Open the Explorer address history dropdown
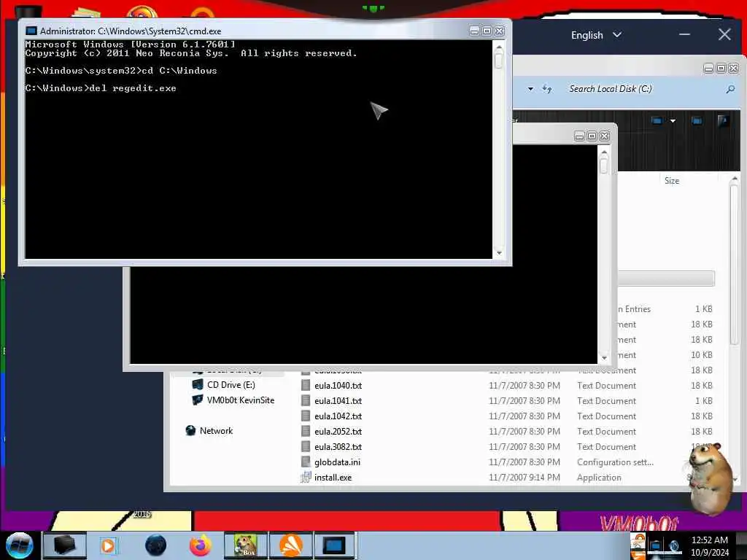 click(530, 89)
